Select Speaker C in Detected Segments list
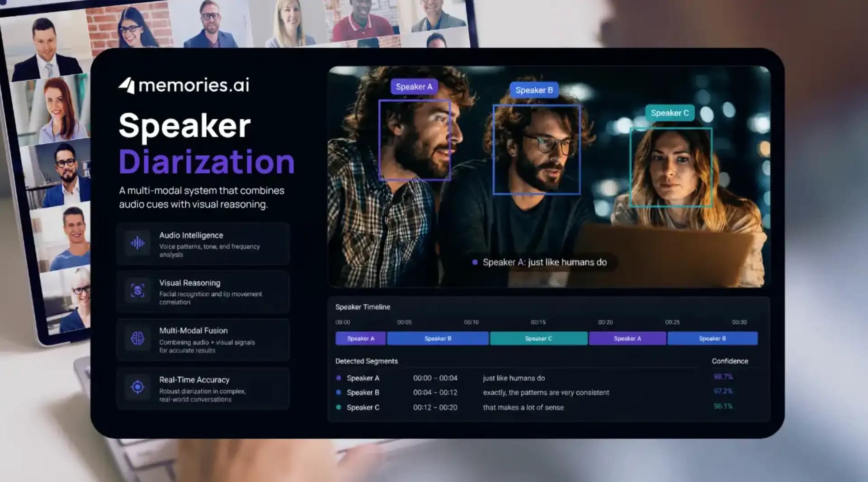868x482 pixels. (x=363, y=407)
